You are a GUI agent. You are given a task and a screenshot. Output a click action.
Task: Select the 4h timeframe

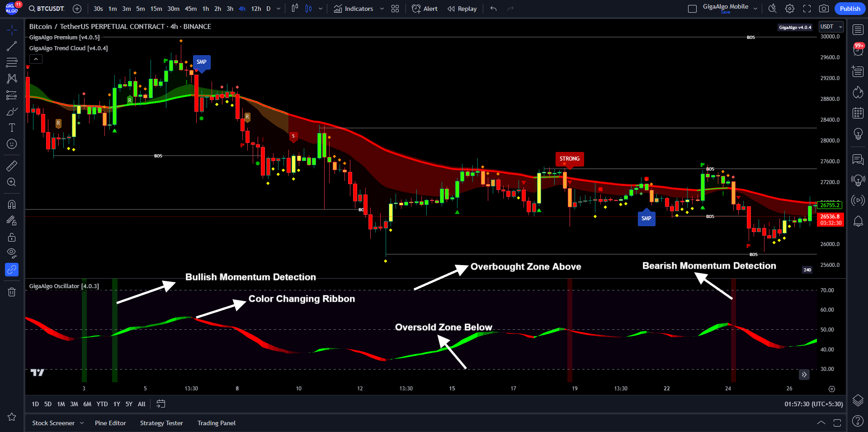pyautogui.click(x=242, y=9)
